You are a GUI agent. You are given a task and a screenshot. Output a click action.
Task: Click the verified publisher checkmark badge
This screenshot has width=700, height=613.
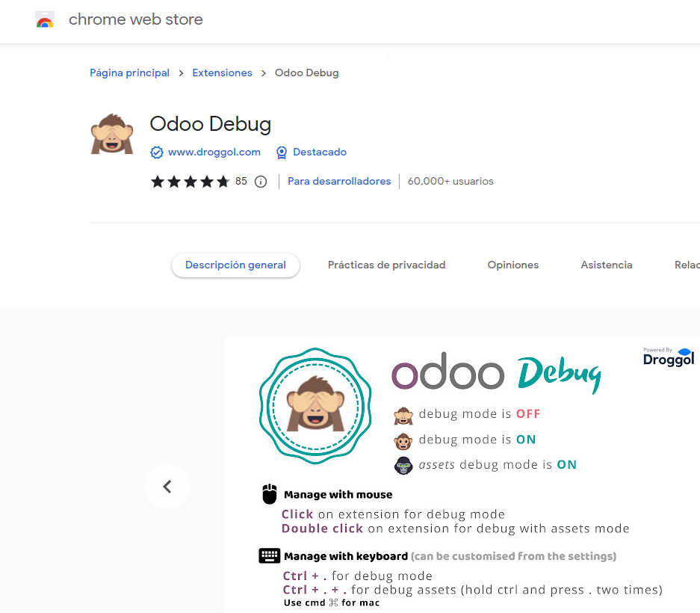point(157,153)
